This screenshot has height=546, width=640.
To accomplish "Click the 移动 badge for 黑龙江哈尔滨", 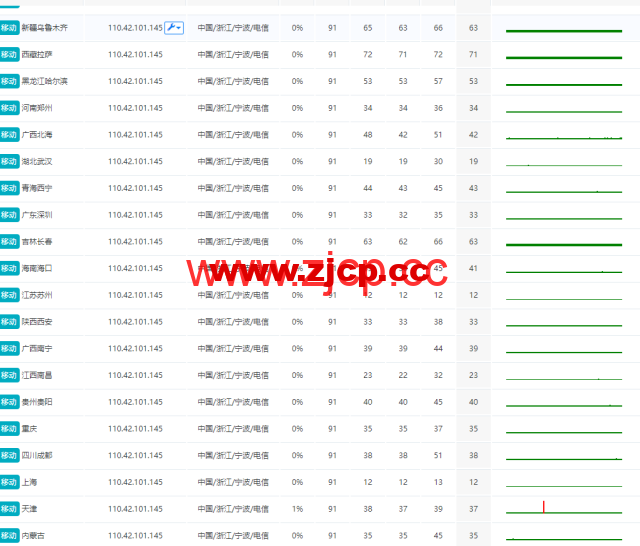I will tap(9, 81).
